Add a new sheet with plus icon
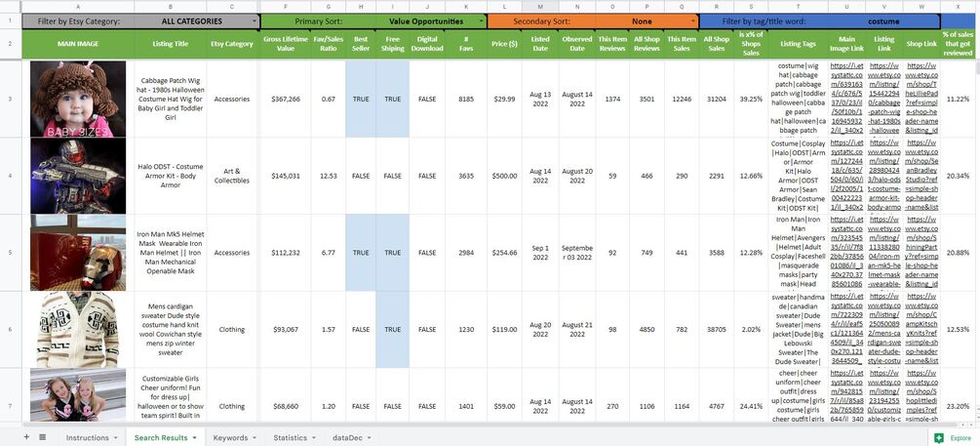 (26, 437)
